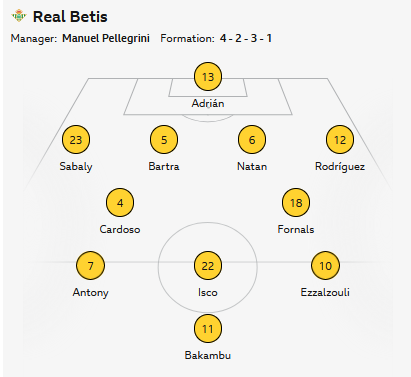The image size is (411, 377).
Task: Select Rodríguez's number 12 player circle
Action: coord(340,140)
